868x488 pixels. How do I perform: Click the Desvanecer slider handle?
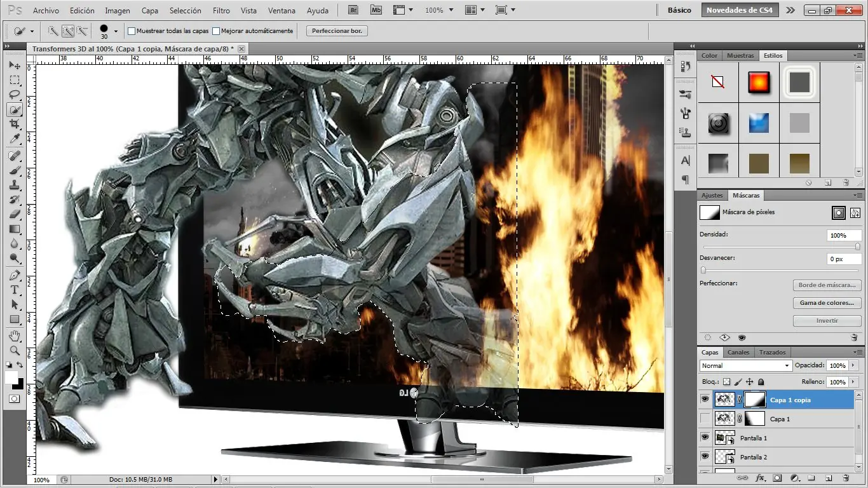click(703, 270)
